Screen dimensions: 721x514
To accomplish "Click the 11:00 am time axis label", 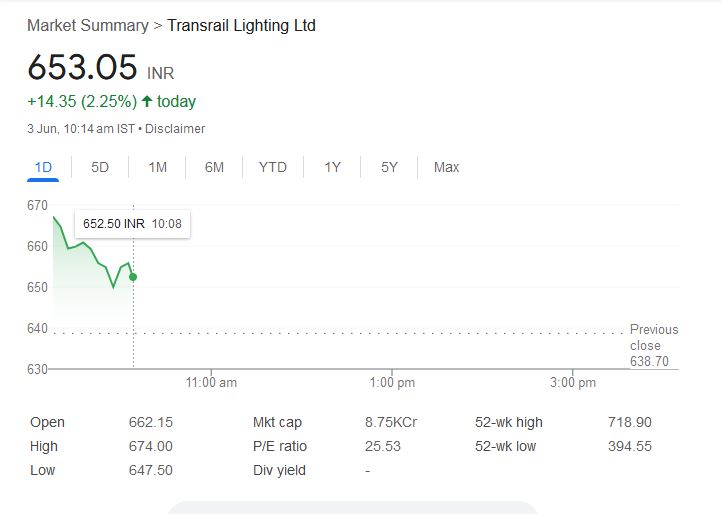I will 212,383.
